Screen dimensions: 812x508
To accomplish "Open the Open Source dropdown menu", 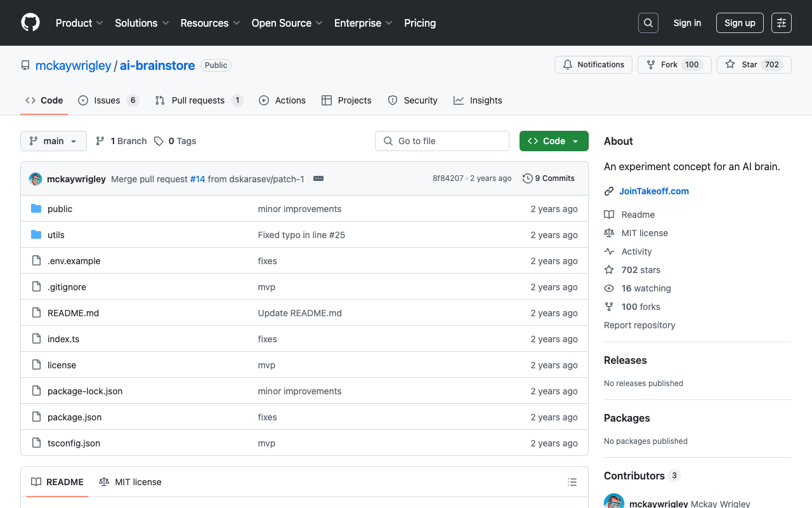I will click(x=287, y=23).
